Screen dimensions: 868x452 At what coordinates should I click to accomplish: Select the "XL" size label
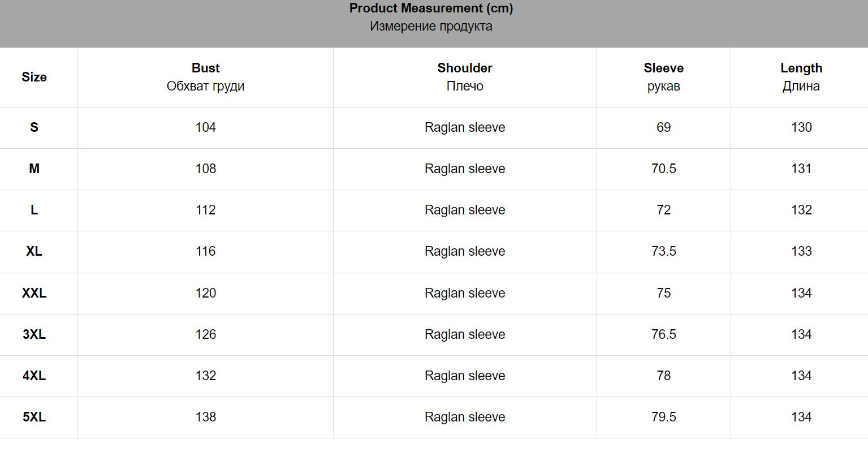click(x=34, y=252)
